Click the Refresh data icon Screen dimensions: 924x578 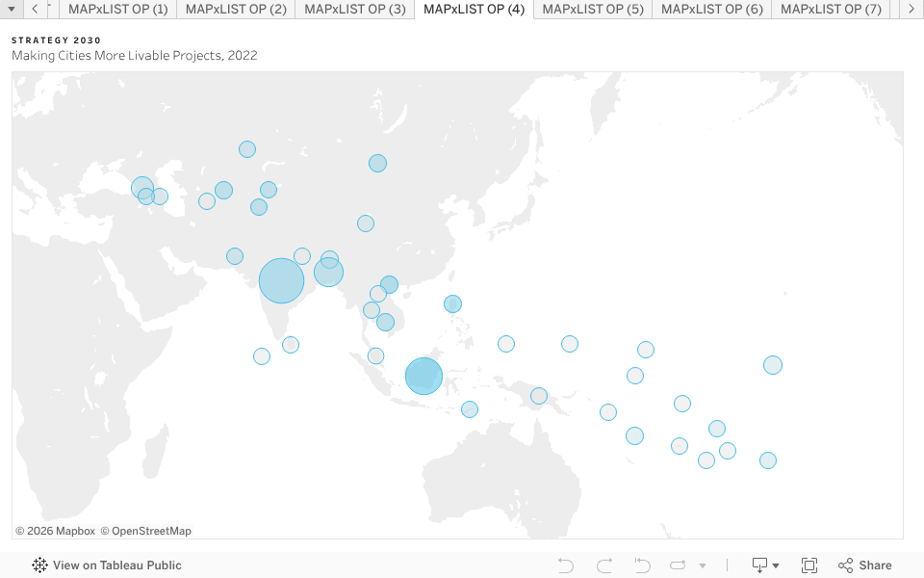pyautogui.click(x=678, y=565)
